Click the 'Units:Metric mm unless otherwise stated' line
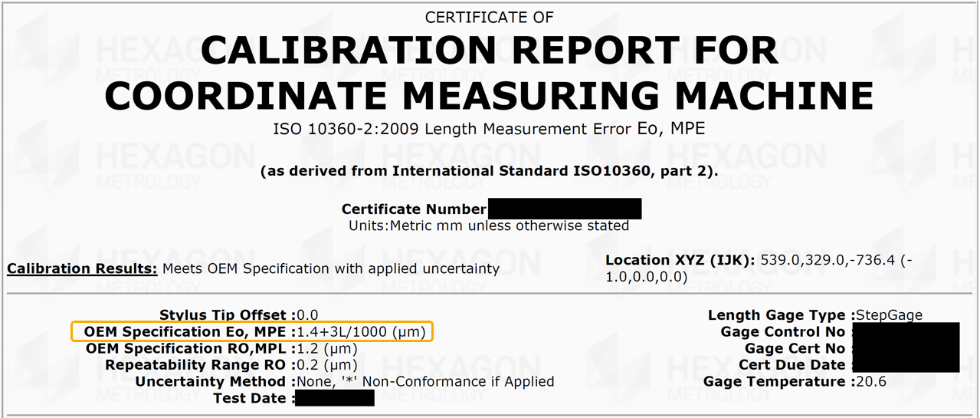Image resolution: width=980 pixels, height=418 pixels. point(489,226)
